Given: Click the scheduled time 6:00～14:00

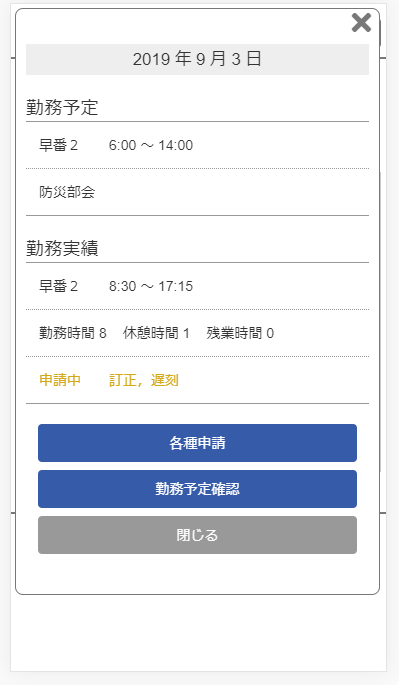Looking at the screenshot, I should (x=151, y=145).
